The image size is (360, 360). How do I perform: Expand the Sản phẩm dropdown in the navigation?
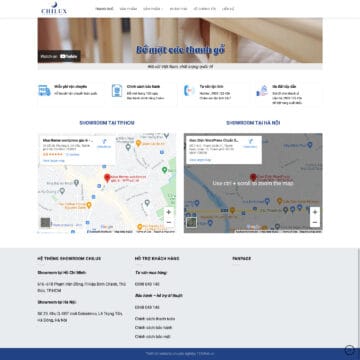pos(153,9)
